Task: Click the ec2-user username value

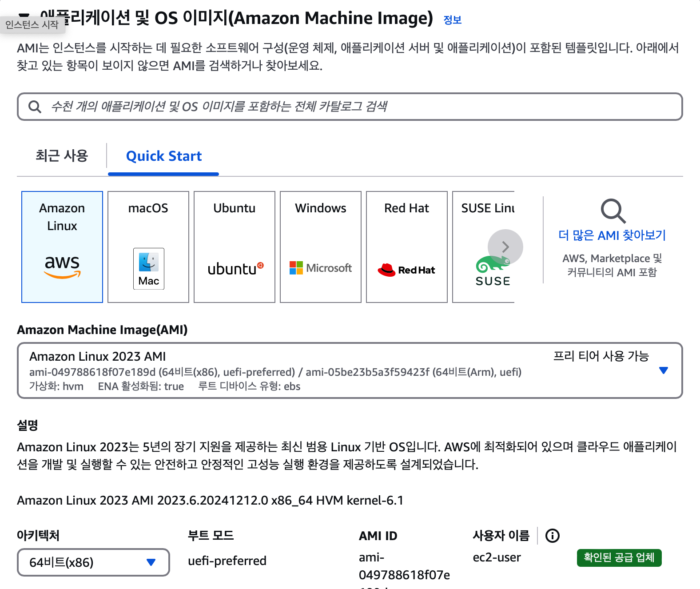Action: point(497,557)
